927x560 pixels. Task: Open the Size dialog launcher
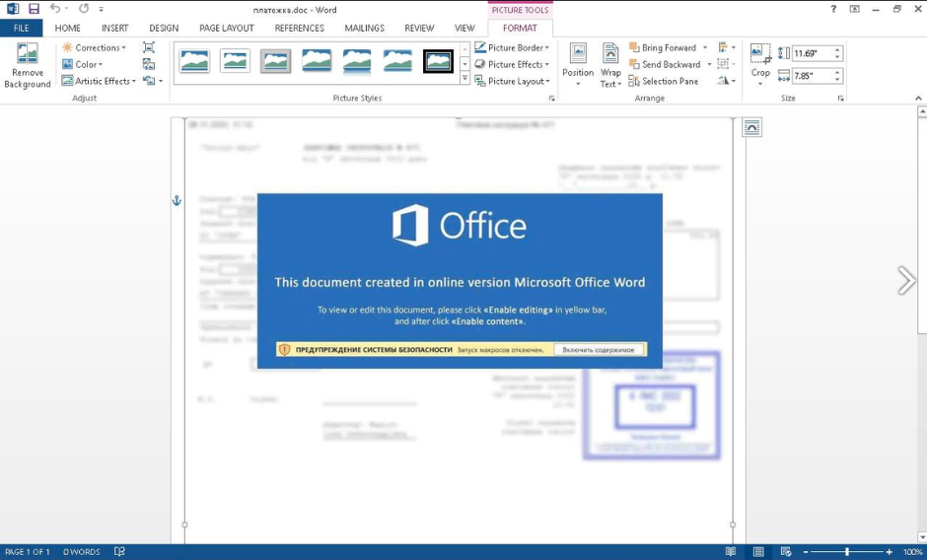pos(840,99)
